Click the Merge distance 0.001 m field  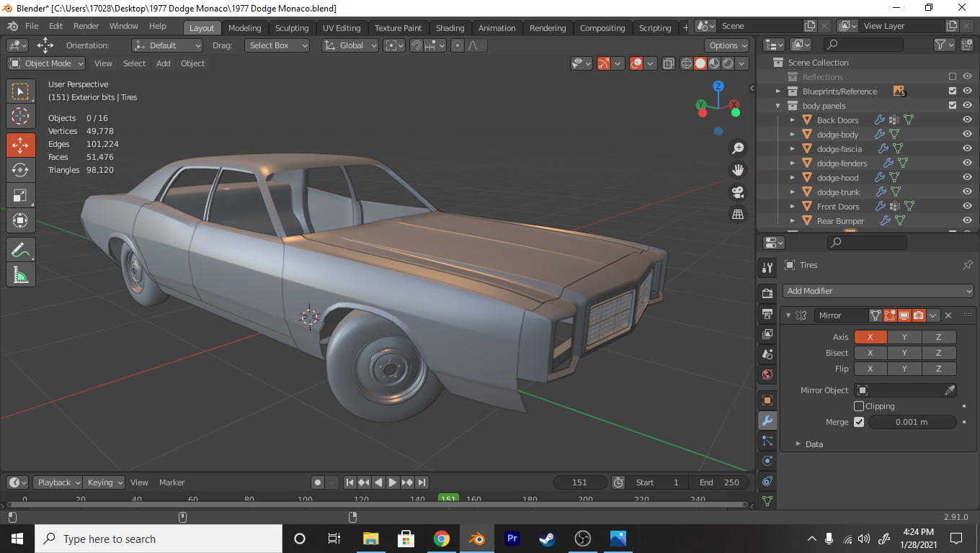tap(912, 422)
